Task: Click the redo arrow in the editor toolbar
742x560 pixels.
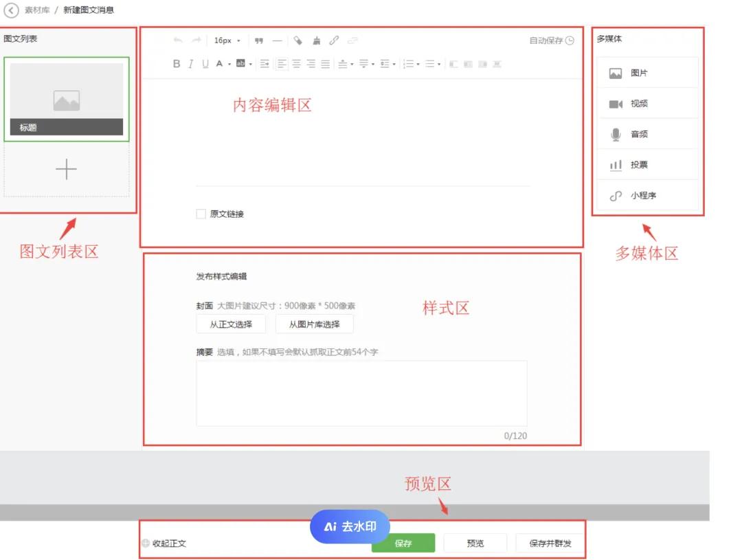Action: tap(196, 41)
